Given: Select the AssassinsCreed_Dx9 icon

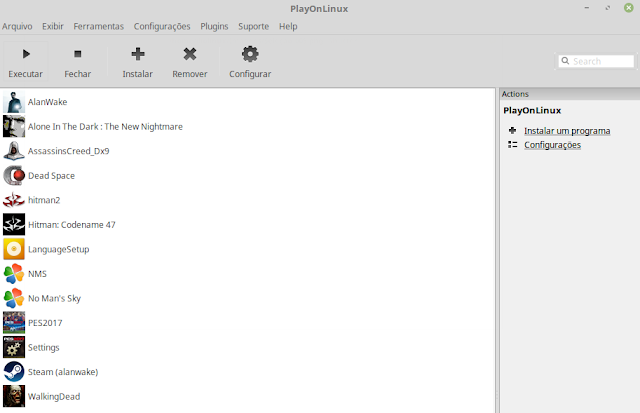Looking at the screenshot, I should coord(14,151).
